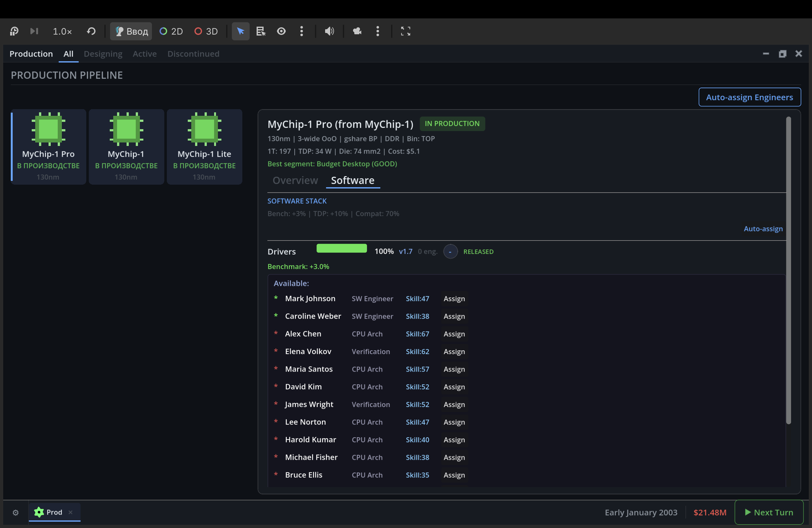
Task: Click the reload/reset arrow icon
Action: [91, 31]
